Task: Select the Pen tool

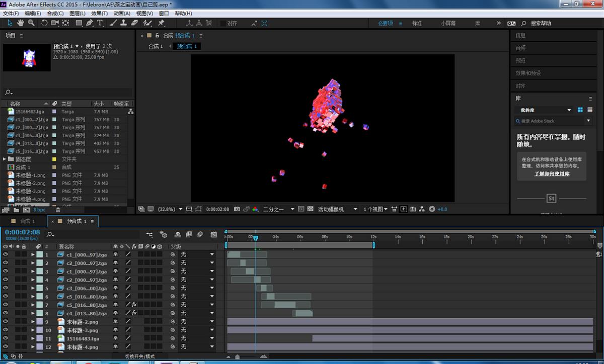Action: pos(90,23)
